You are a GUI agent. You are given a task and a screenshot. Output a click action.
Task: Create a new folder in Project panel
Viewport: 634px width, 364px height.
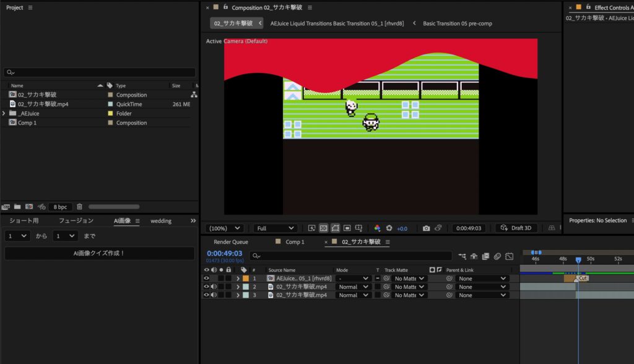point(17,207)
